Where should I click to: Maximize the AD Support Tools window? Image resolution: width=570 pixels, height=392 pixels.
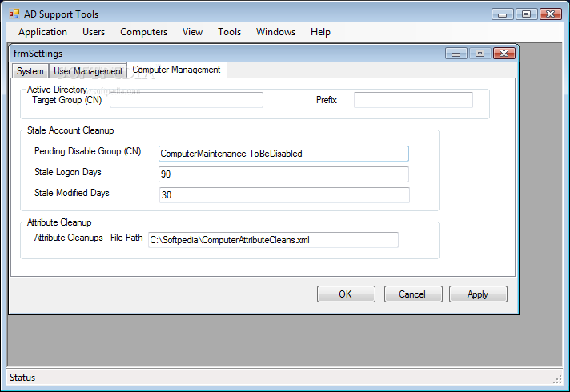[527, 14]
